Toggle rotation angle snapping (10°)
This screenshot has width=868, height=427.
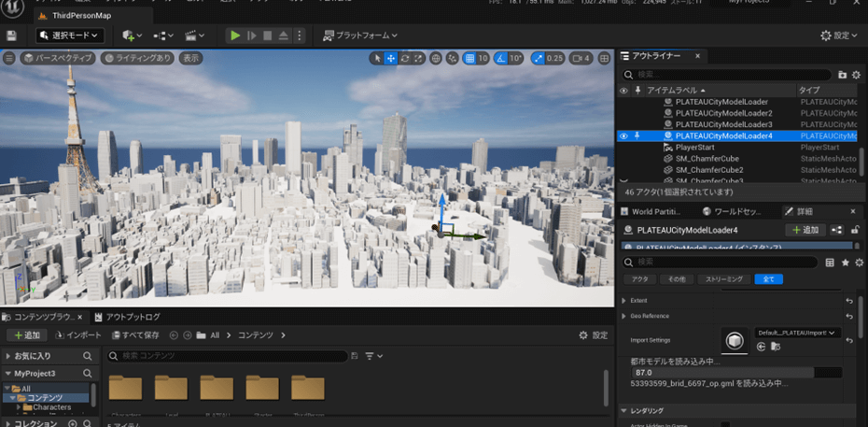[x=502, y=58]
